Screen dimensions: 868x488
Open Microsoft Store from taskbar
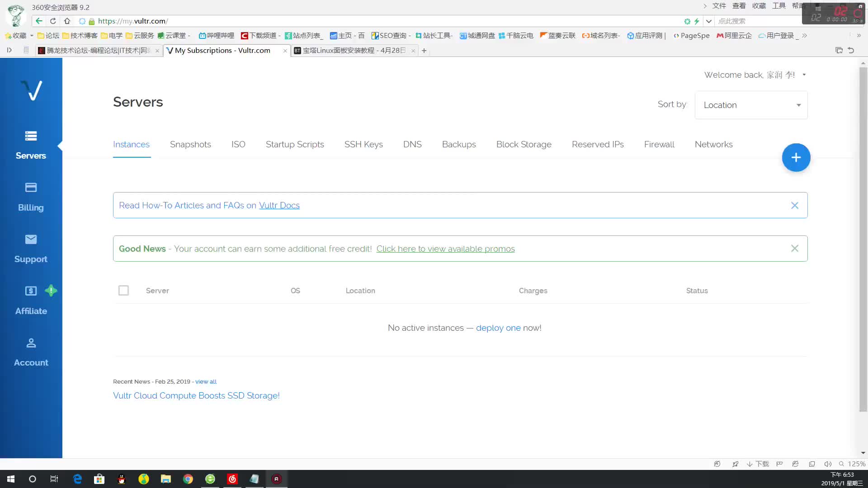tap(99, 479)
